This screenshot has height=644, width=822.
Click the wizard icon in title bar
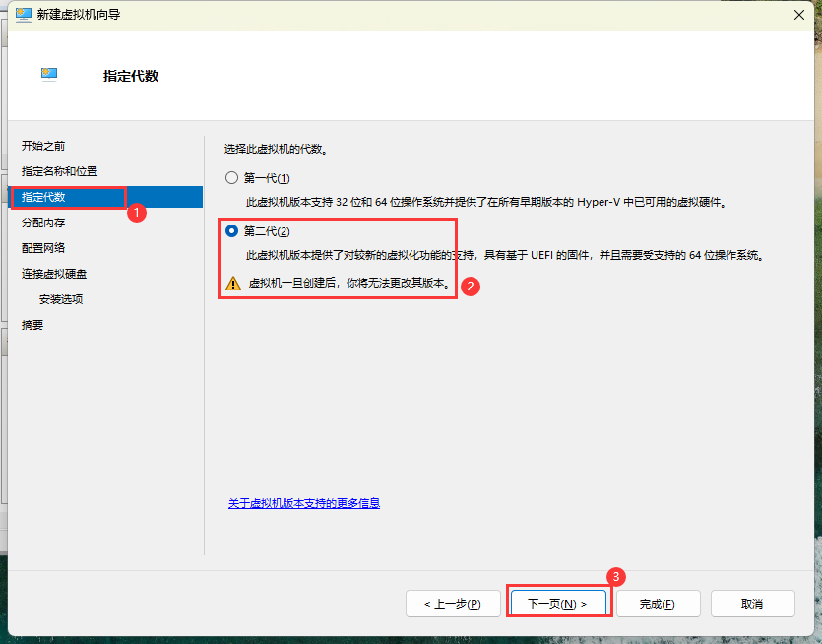point(23,15)
